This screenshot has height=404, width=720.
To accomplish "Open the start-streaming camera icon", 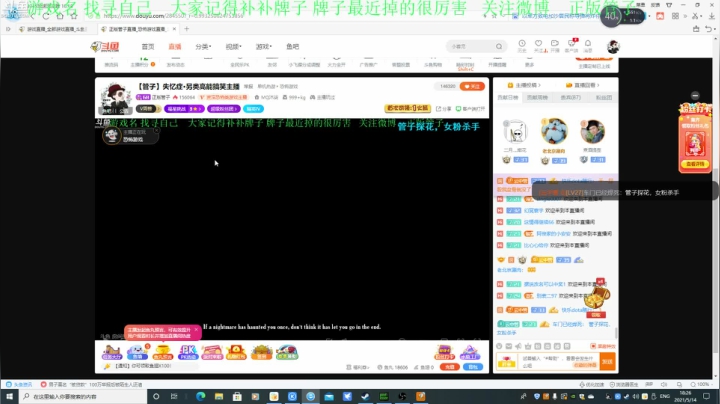I will (x=555, y=45).
